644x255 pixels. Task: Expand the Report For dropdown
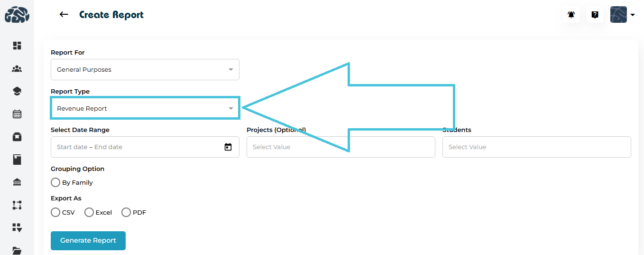[145, 69]
